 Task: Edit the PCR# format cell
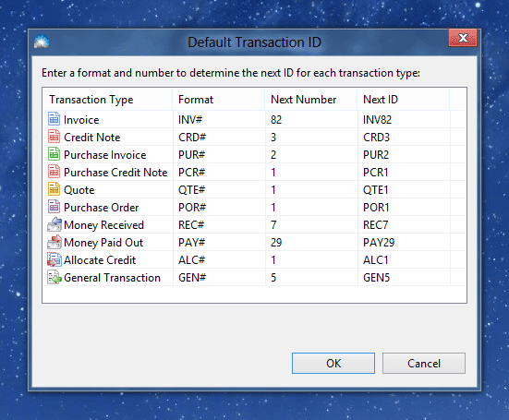(219, 173)
